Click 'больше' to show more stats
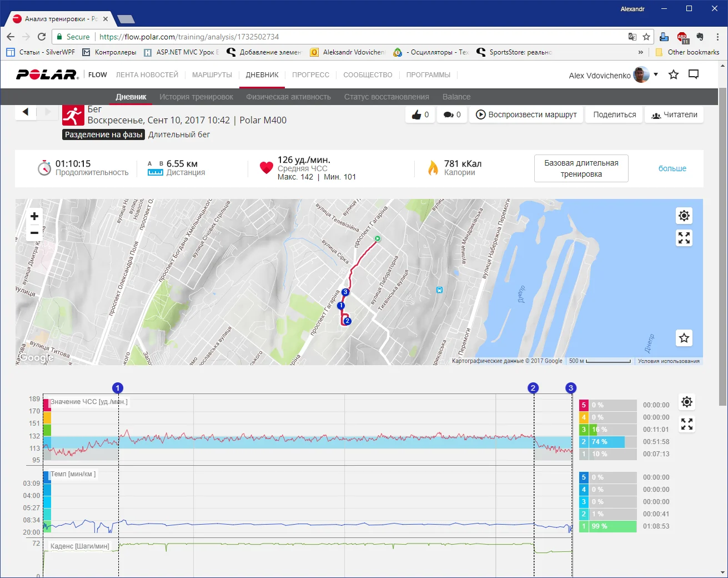The image size is (728, 578). (x=672, y=168)
